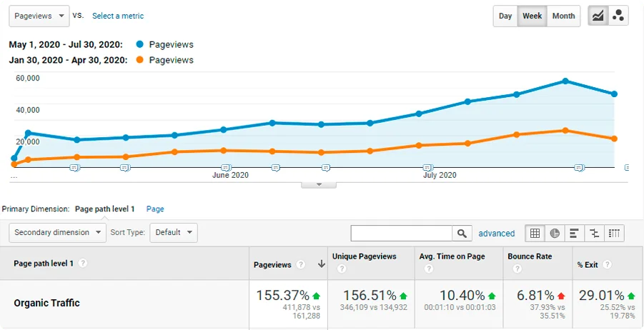
Task: Click the Select a metric link
Action: pos(118,16)
